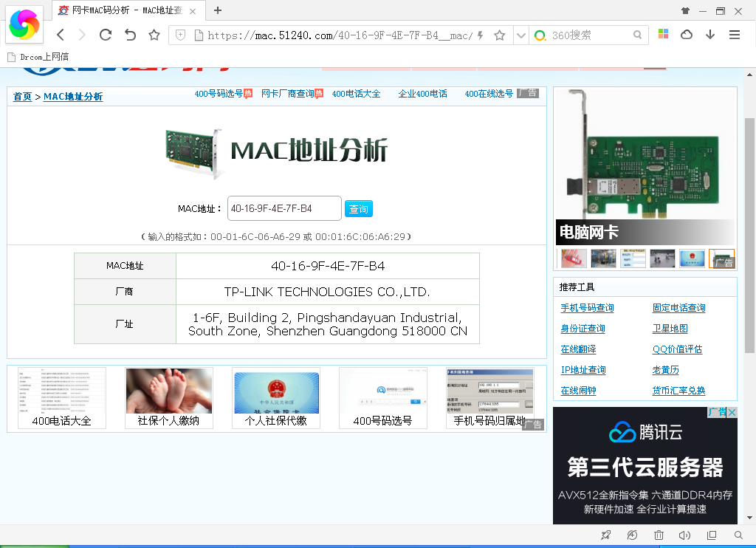756x548 pixels.
Task: Click the trash can status bar icon
Action: tap(659, 535)
